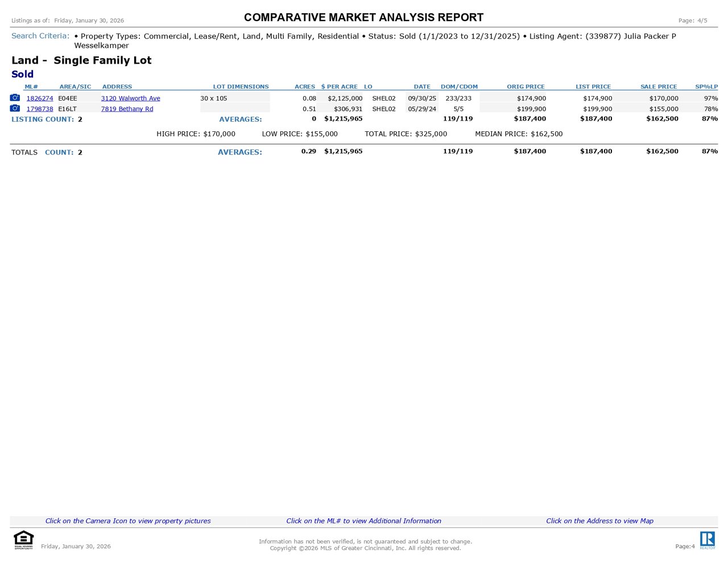Viewport: 728px width, 562px height.
Task: Sort by ACRES column header
Action: tap(305, 86)
